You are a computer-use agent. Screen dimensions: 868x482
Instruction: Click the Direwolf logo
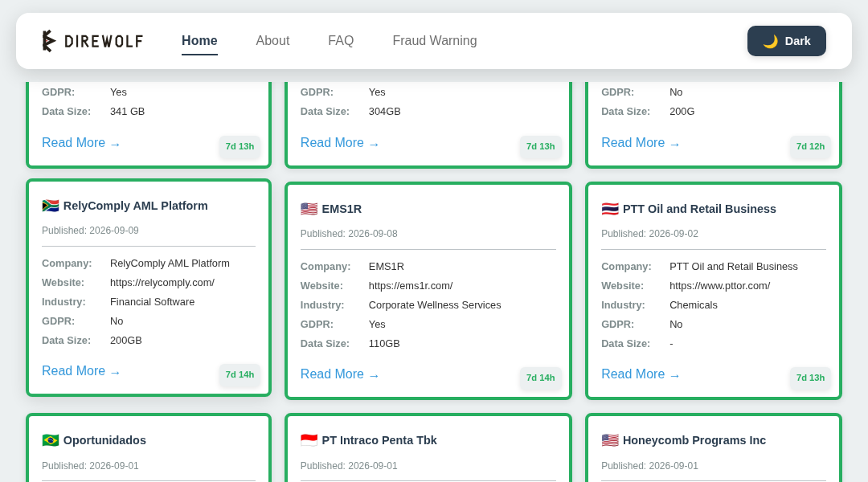pos(92,41)
